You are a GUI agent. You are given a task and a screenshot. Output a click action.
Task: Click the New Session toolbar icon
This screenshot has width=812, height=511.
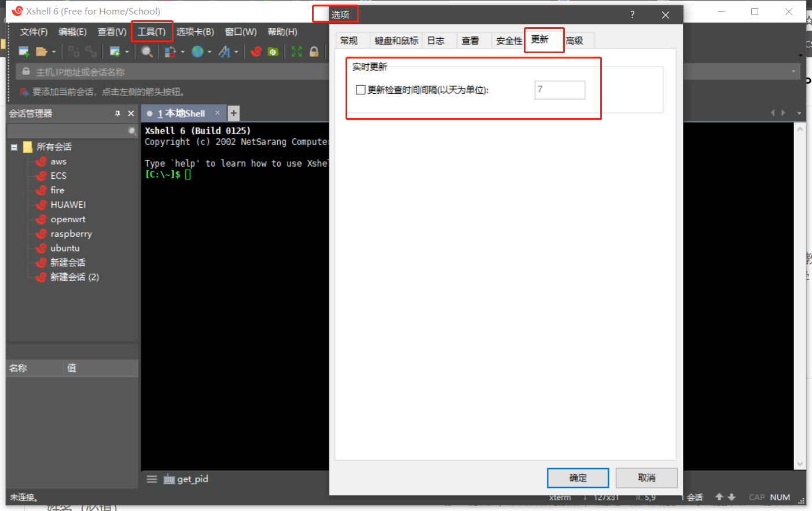(x=24, y=52)
